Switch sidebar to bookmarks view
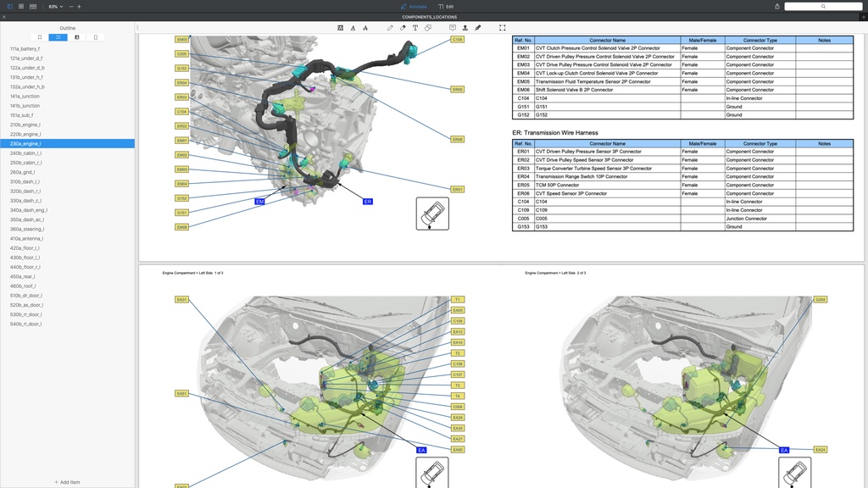The width and height of the screenshot is (868, 488). click(x=39, y=37)
